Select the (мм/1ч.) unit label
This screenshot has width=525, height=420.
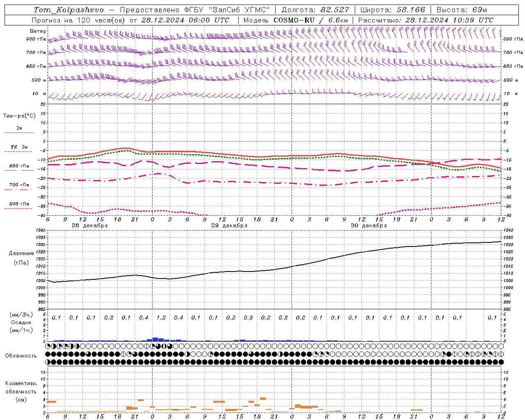[x=21, y=330]
